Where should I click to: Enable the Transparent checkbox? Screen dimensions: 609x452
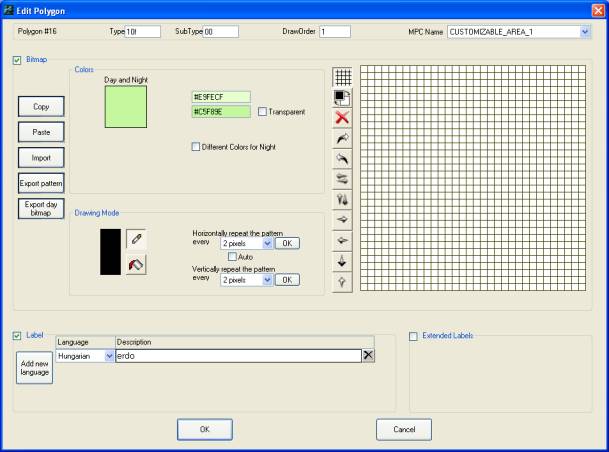coord(263,112)
